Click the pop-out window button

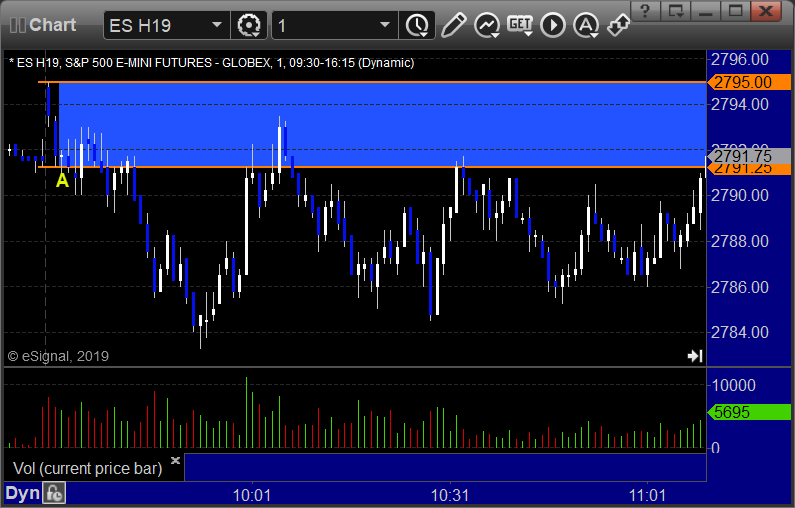click(676, 10)
